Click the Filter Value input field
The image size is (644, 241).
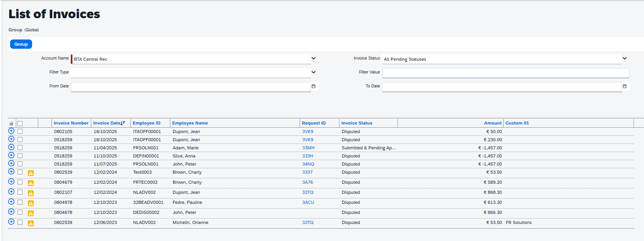point(505,73)
